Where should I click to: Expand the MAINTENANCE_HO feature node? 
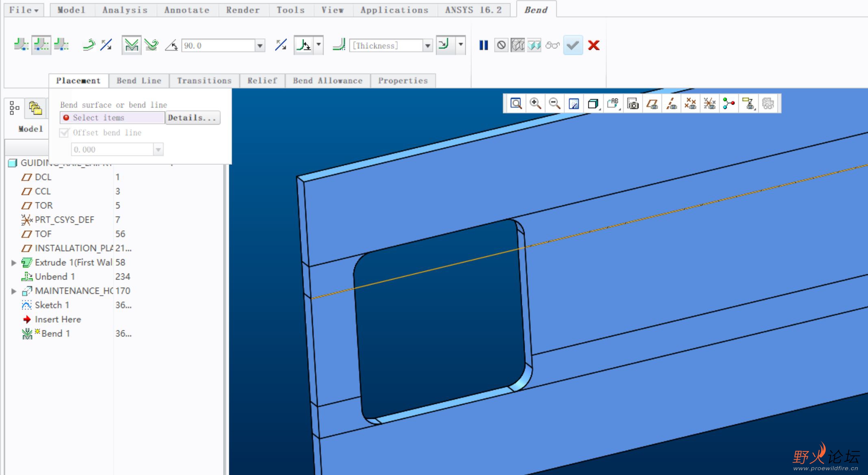(x=13, y=291)
